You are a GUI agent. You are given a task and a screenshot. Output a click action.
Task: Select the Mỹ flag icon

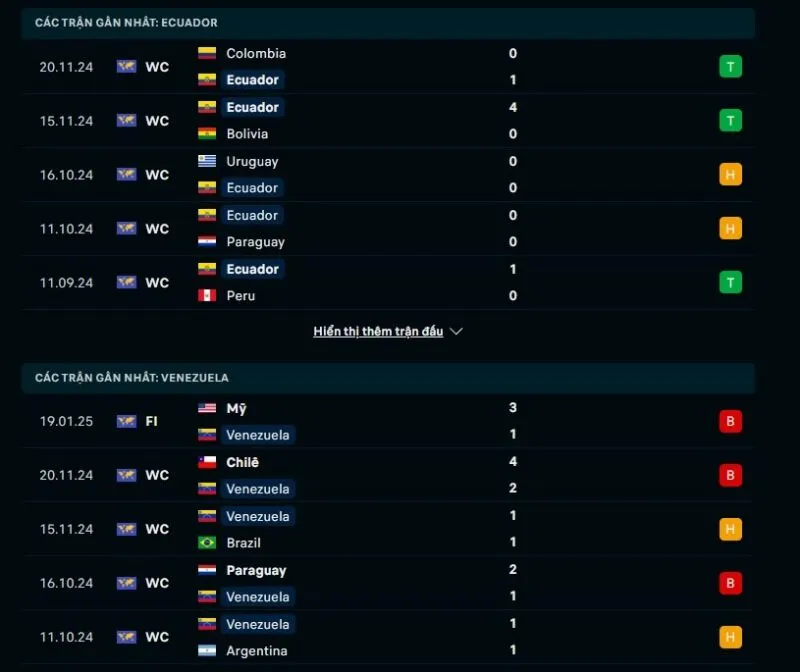click(207, 408)
